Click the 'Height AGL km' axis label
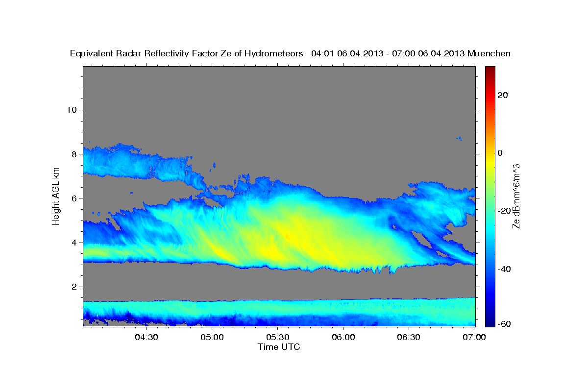Screen dimensions: 588x392 tap(56, 196)
